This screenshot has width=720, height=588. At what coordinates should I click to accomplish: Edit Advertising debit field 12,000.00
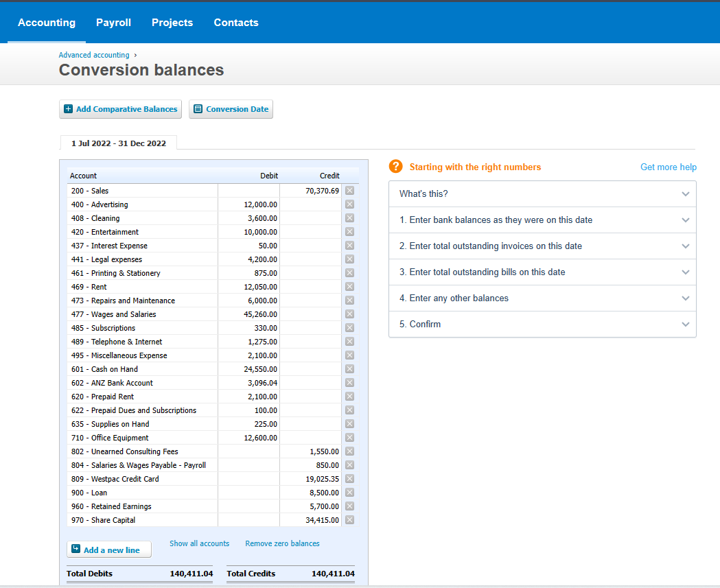[x=248, y=204]
